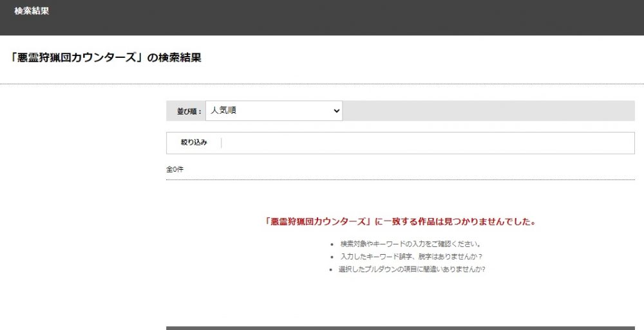Click the empty filter field beside 絞り込み
This screenshot has width=644, height=330.
427,143
